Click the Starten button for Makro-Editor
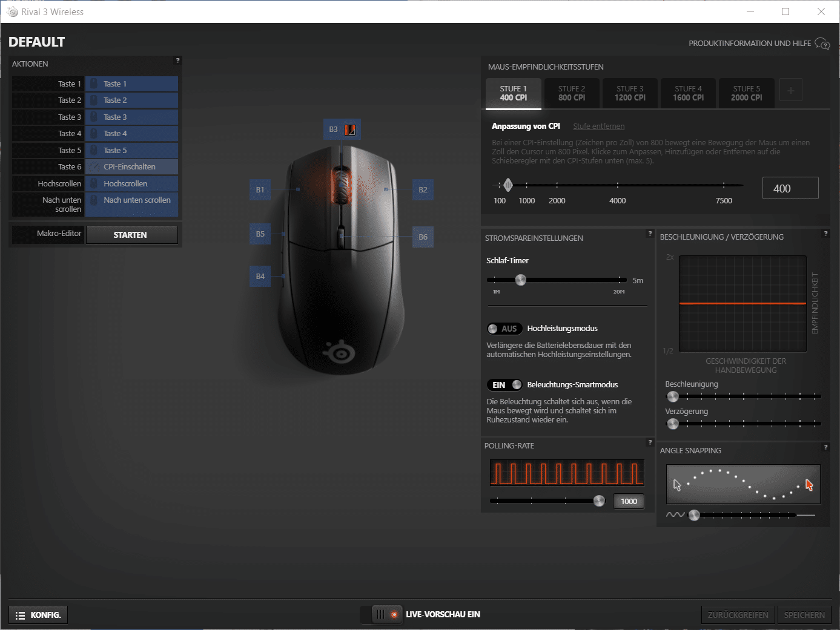 tap(131, 235)
